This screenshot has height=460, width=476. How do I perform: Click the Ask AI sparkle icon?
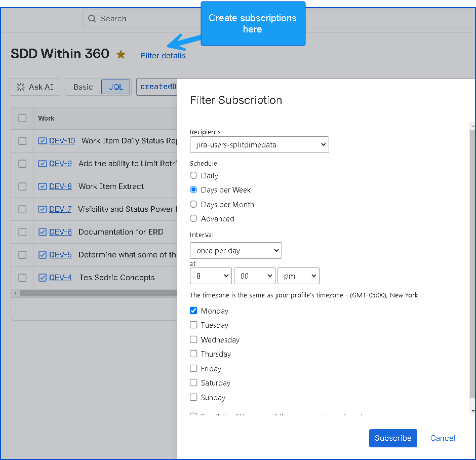21,87
